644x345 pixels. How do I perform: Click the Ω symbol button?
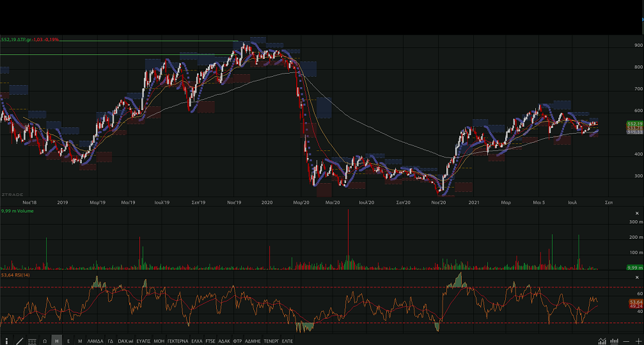click(45, 341)
